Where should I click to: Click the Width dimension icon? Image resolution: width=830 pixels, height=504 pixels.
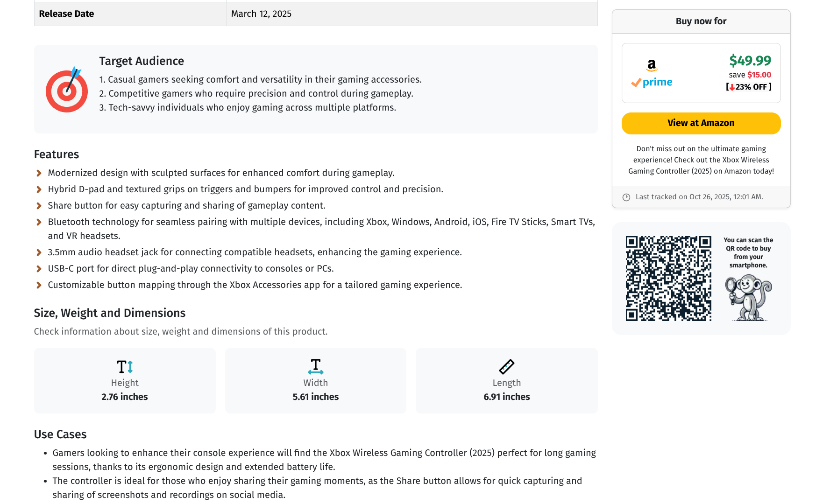[316, 367]
